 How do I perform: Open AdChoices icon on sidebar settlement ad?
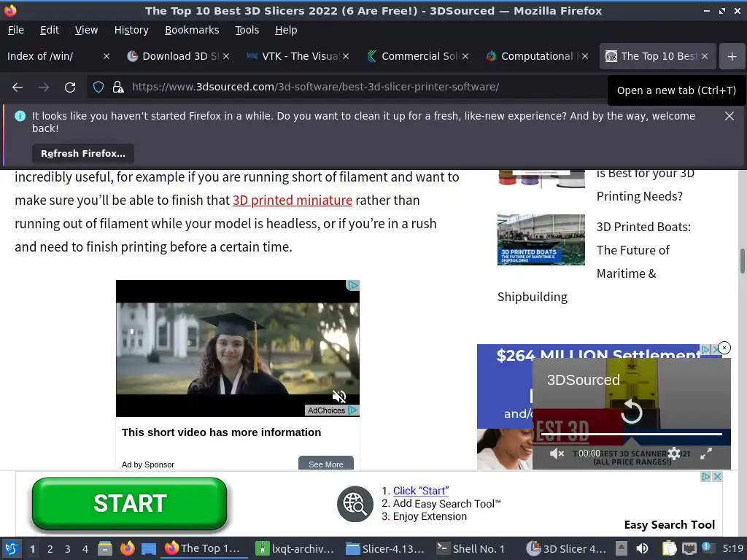coord(706,349)
